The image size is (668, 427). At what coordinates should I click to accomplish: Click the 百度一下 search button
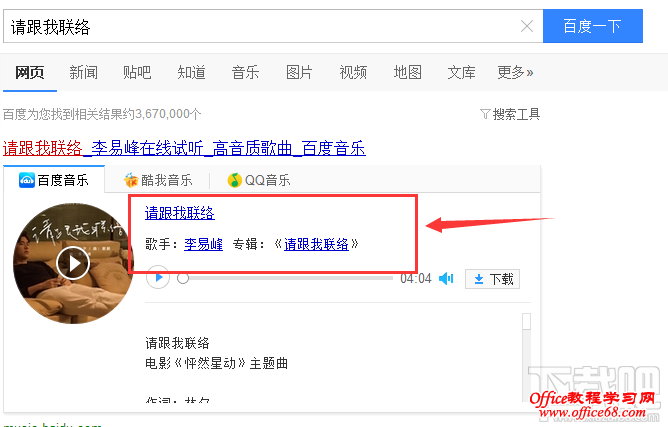[593, 26]
